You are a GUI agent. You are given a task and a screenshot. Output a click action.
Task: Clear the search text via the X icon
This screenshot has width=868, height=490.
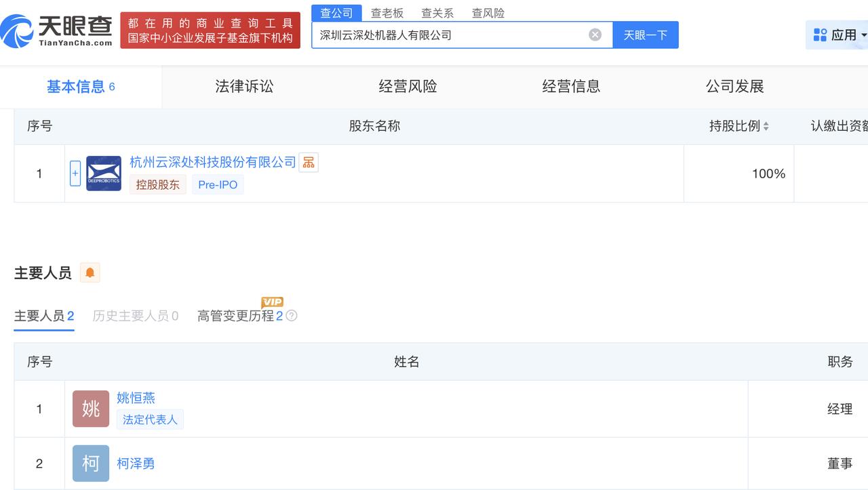click(595, 35)
